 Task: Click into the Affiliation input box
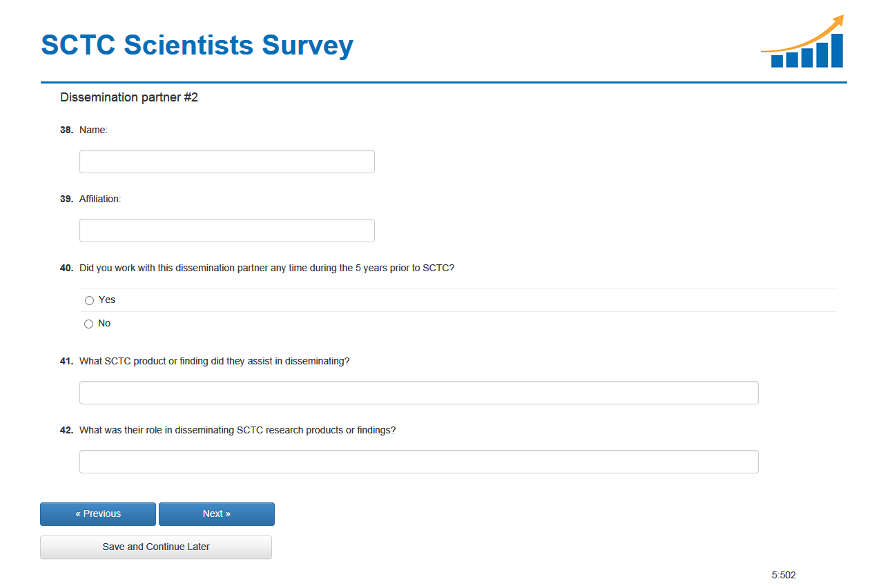click(x=226, y=231)
